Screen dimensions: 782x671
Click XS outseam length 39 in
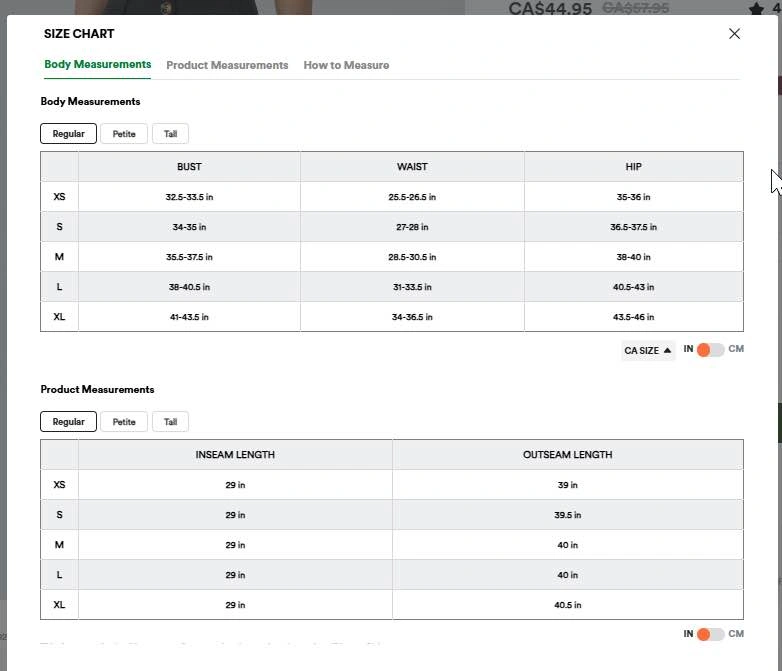[x=568, y=485]
